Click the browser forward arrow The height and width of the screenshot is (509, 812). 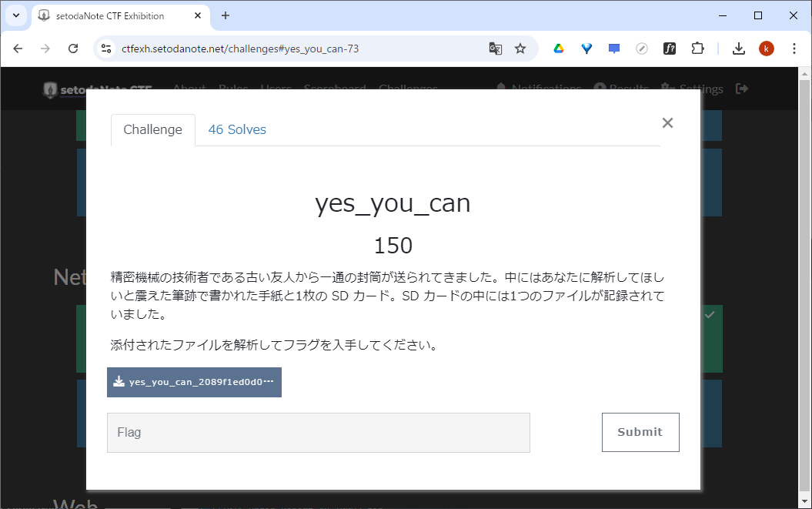click(x=45, y=49)
